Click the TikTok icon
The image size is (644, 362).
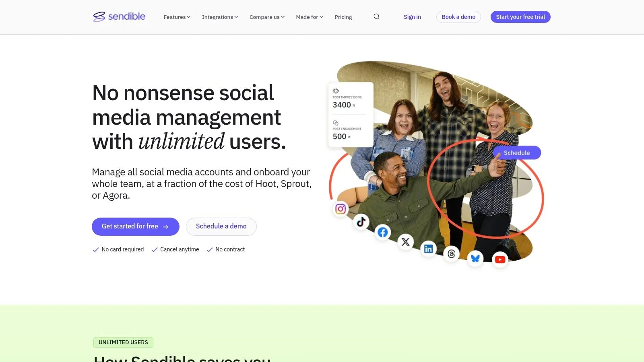361,221
